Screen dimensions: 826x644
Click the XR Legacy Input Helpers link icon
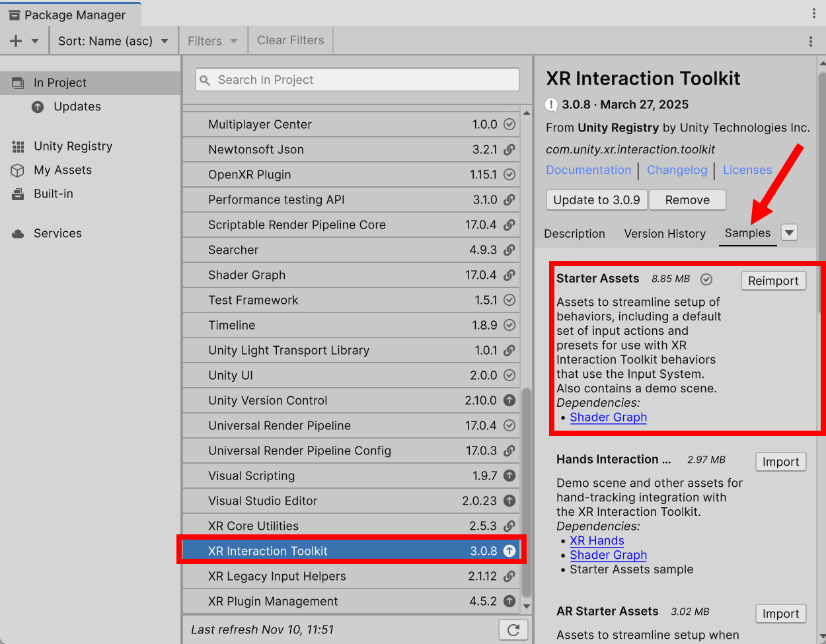tap(509, 576)
